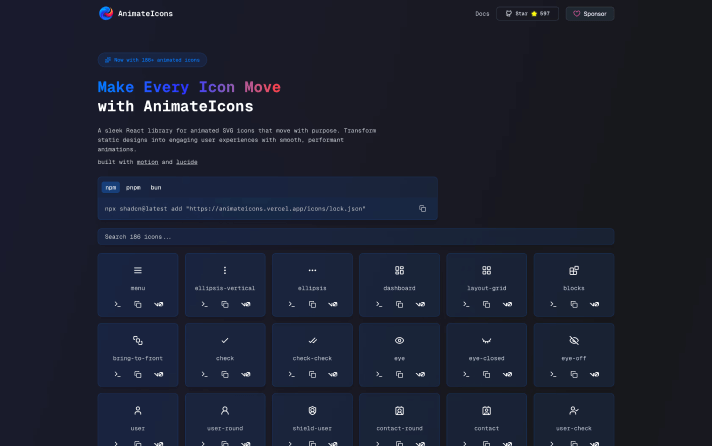Click the 'user-check' label text
This screenshot has width=712, height=446.
[x=574, y=428]
